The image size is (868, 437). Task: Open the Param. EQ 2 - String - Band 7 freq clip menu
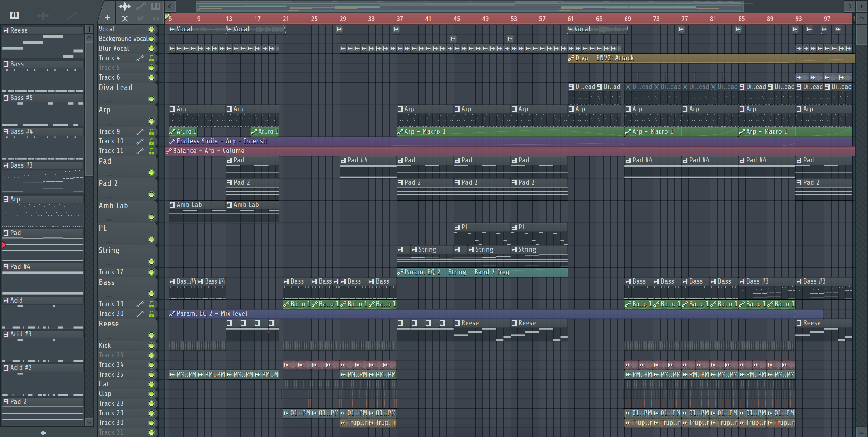[400, 272]
